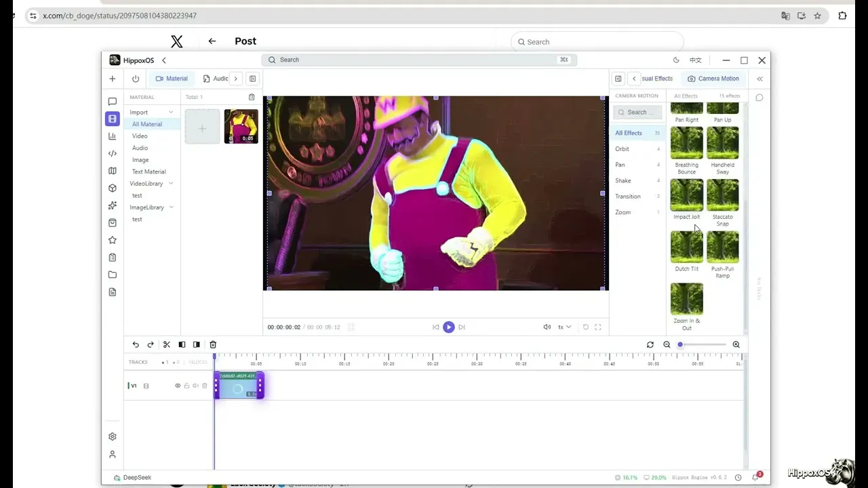Click the trim-left icon in the timeline toolbar
Screen dimensions: 868x488
pyautogui.click(x=182, y=344)
